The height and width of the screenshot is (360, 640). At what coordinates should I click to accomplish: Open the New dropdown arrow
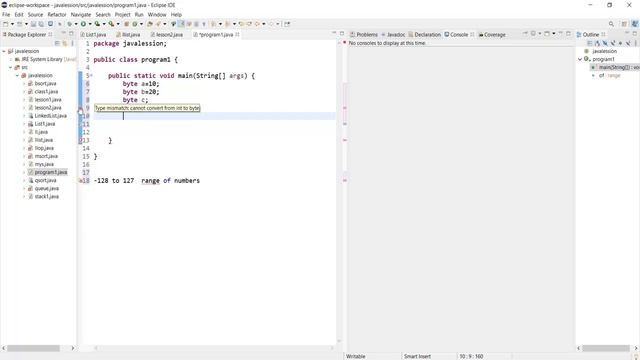tap(12, 24)
